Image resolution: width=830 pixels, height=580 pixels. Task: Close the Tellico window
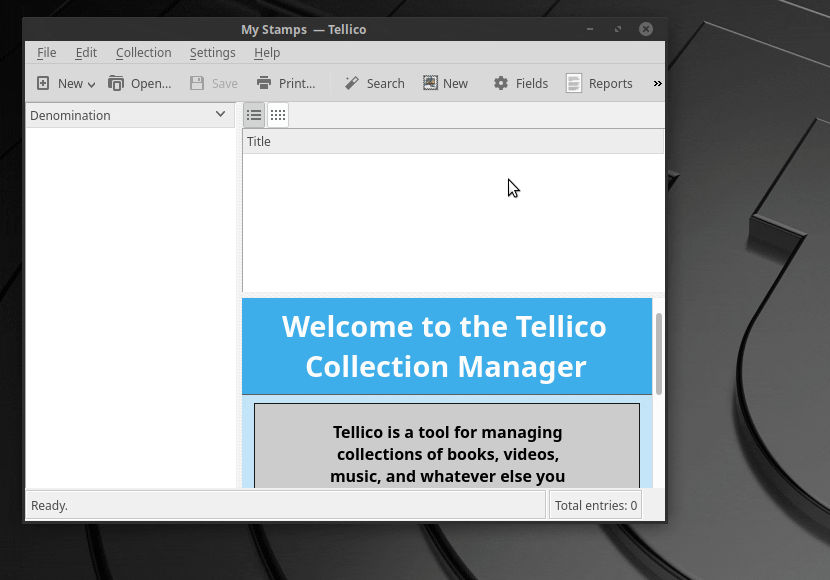tap(646, 29)
